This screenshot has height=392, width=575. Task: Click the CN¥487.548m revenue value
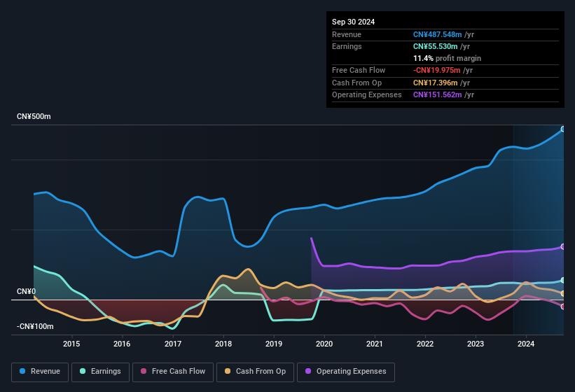coord(438,34)
